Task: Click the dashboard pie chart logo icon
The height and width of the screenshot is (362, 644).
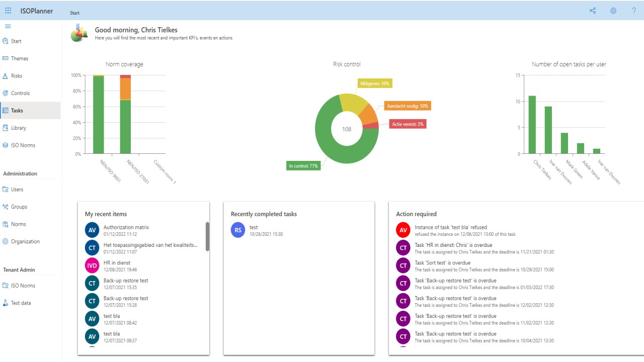Action: point(79,33)
